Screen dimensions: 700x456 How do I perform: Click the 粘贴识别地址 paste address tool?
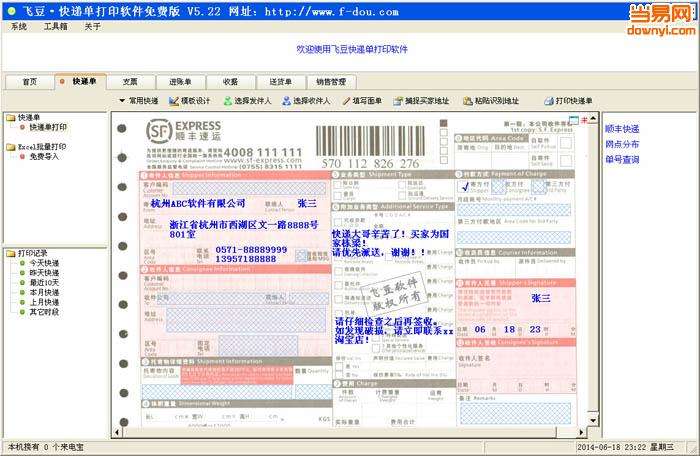491,101
